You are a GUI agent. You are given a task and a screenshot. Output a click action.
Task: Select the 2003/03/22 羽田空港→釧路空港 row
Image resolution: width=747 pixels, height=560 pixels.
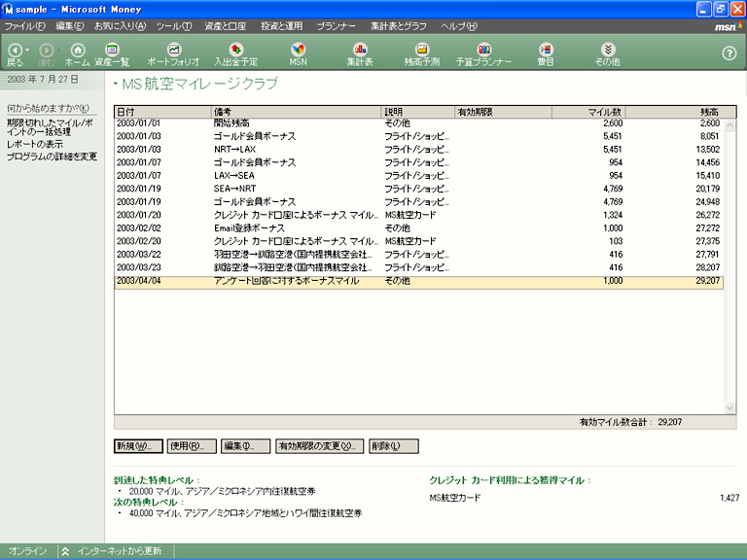click(x=419, y=255)
